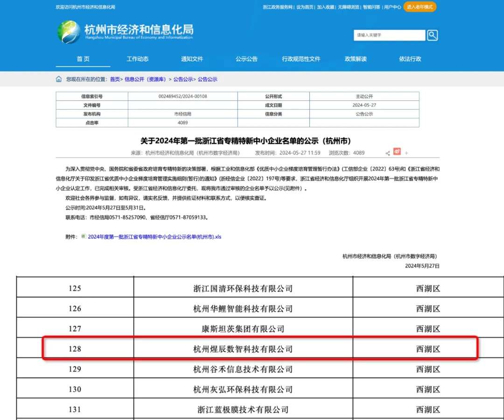Open 政策解读 from the nav bar
This screenshot has width=504, height=420.
tap(356, 59)
